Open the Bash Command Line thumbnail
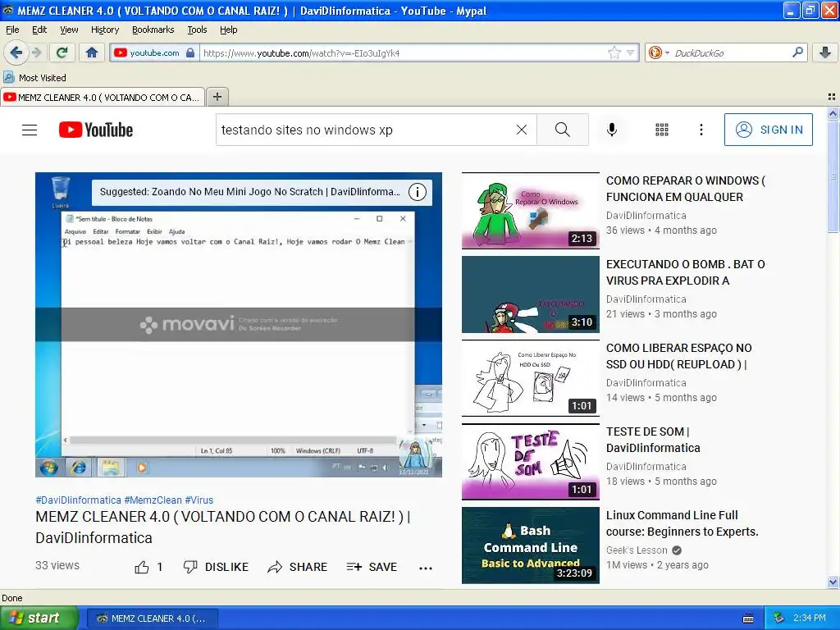The width and height of the screenshot is (840, 630). [531, 545]
